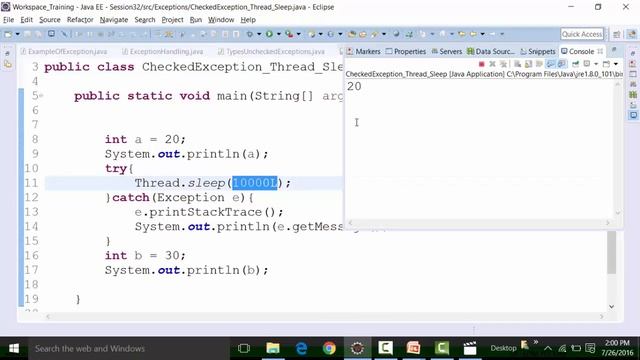Open the Open Console dropdown arrow

tap(616, 64)
